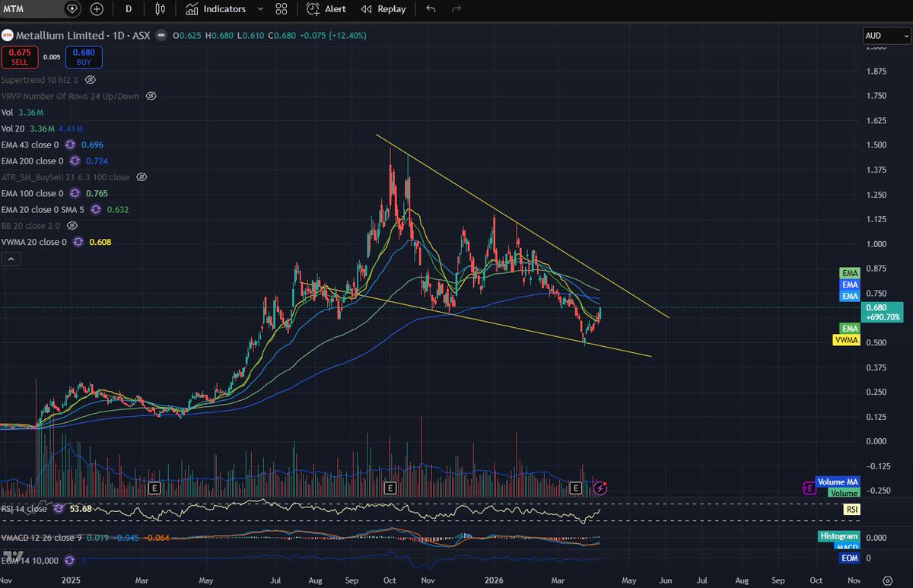Open the candlestick chart type menu
This screenshot has height=588, width=913.
159,9
